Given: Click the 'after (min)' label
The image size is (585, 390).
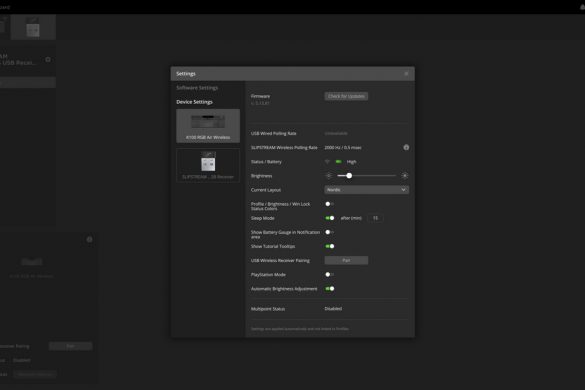Looking at the screenshot, I should [351, 218].
